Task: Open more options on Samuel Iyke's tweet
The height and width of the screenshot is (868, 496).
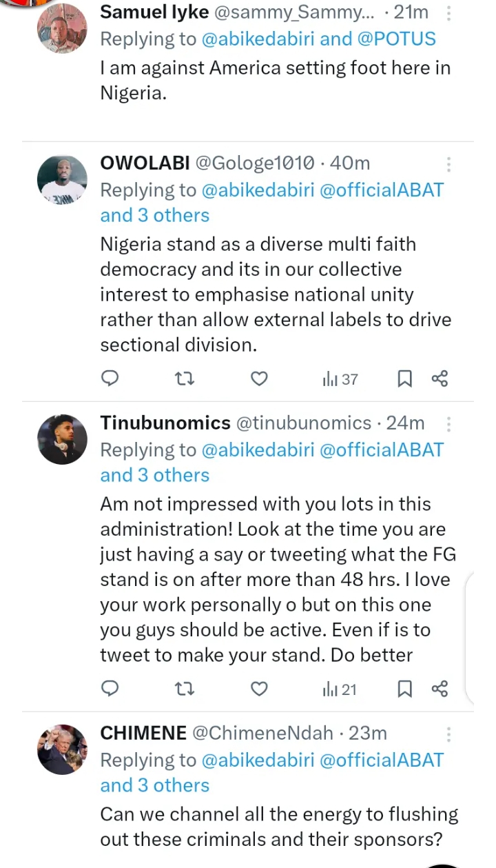Action: [x=449, y=13]
